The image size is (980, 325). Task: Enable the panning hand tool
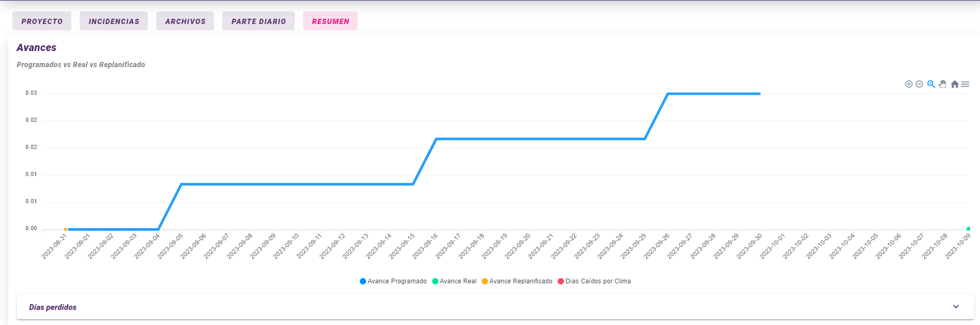[943, 84]
